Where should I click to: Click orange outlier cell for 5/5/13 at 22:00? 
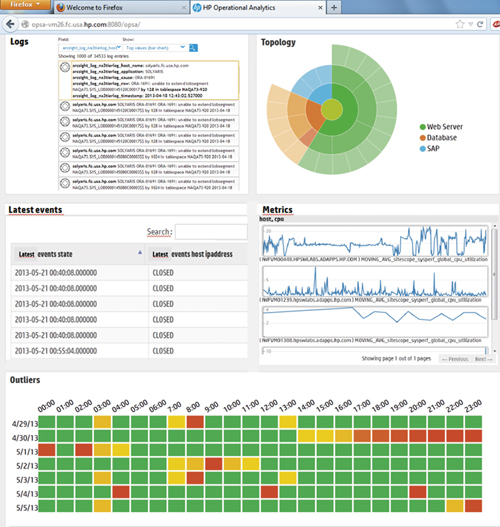pos(455,506)
